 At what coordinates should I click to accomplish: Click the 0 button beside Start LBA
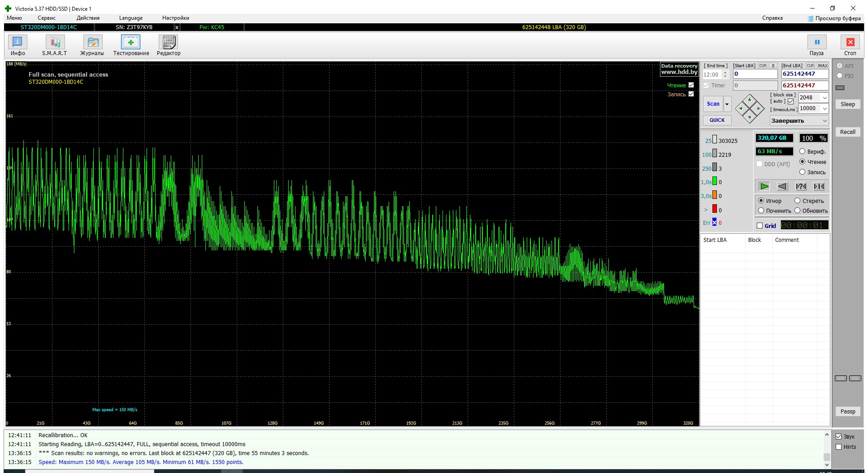773,65
